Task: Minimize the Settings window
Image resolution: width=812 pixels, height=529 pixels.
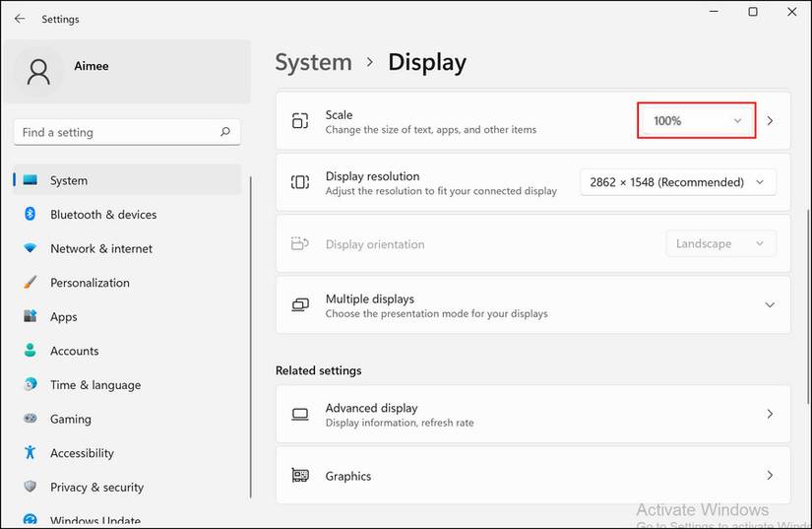Action: point(714,12)
